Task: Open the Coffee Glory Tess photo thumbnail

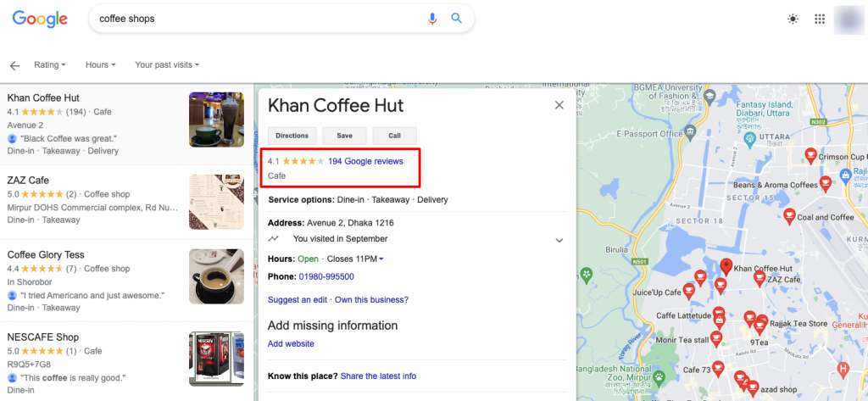Action: pyautogui.click(x=216, y=276)
